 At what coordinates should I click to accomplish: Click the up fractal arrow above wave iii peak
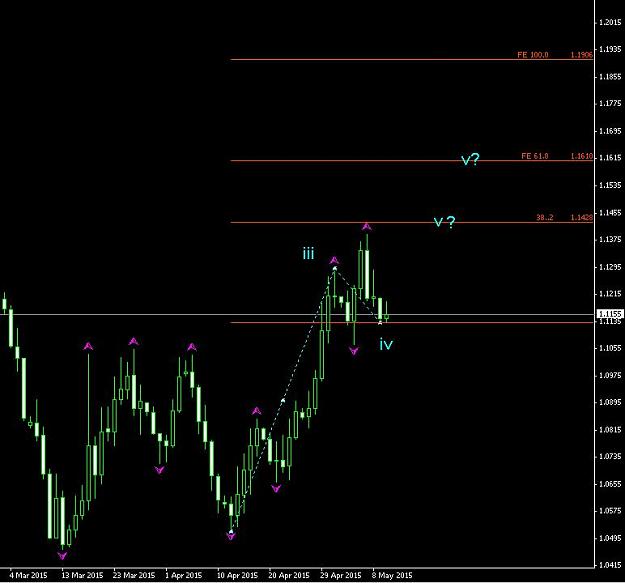(334, 261)
